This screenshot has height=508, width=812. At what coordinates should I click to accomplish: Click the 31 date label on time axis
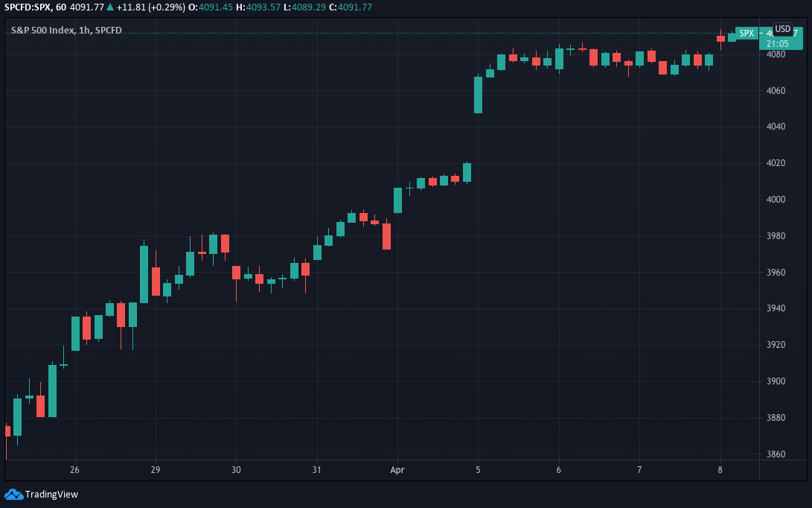[x=316, y=470]
